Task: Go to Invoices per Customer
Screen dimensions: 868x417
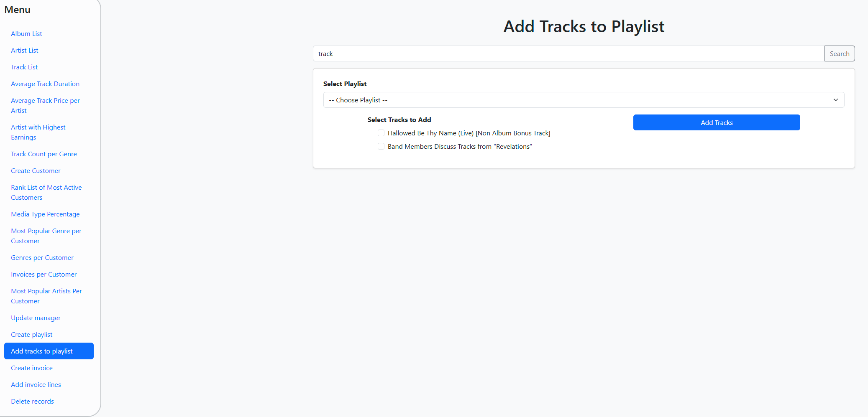Action: [x=44, y=274]
